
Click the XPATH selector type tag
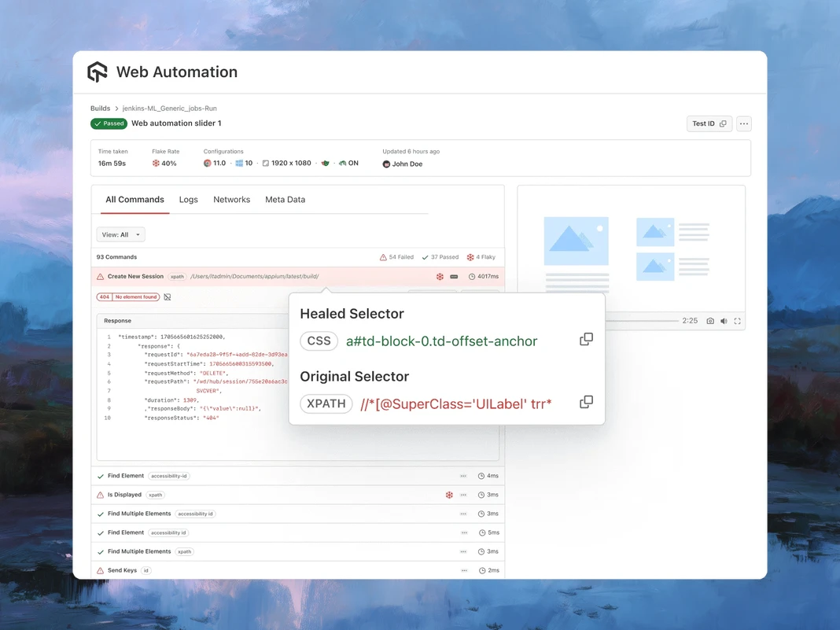[326, 403]
